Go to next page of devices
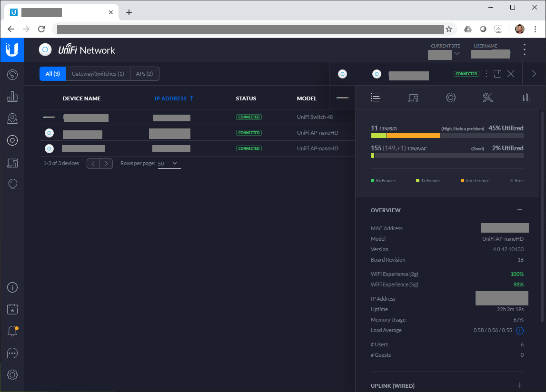546x392 pixels. tap(106, 164)
